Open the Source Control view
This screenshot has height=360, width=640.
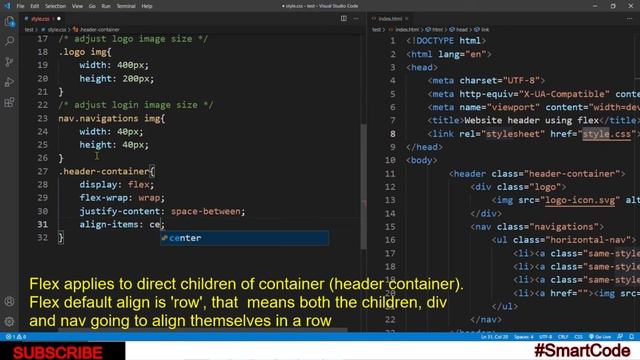coord(9,61)
